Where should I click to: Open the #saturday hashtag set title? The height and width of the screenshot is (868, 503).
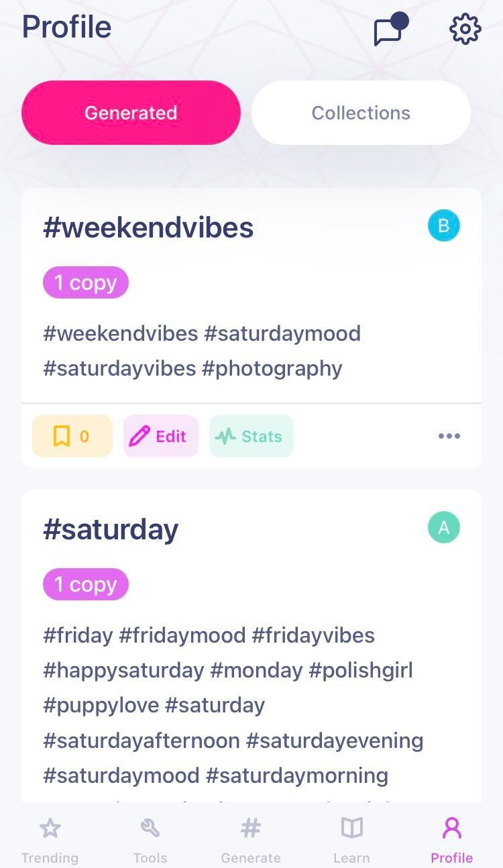[x=111, y=529]
